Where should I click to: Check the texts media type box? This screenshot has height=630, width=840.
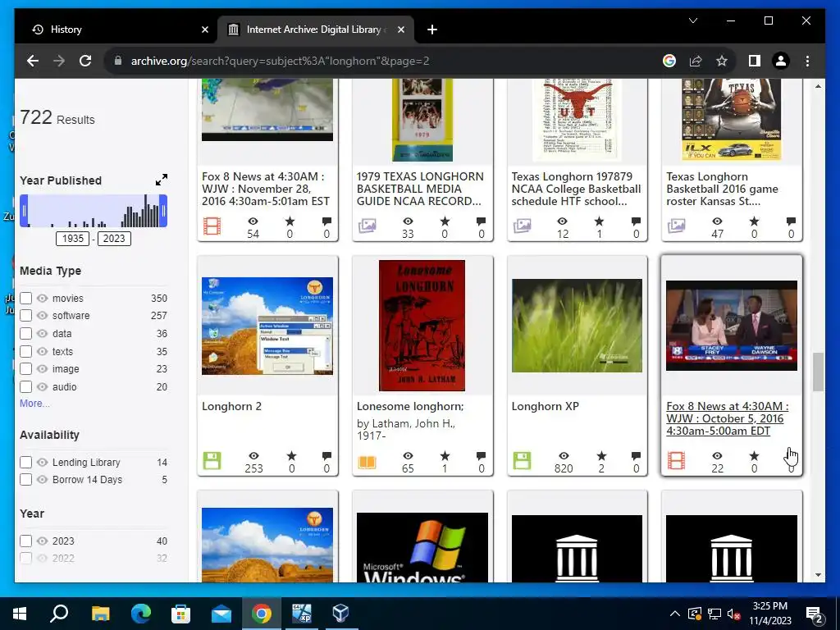pyautogui.click(x=25, y=351)
